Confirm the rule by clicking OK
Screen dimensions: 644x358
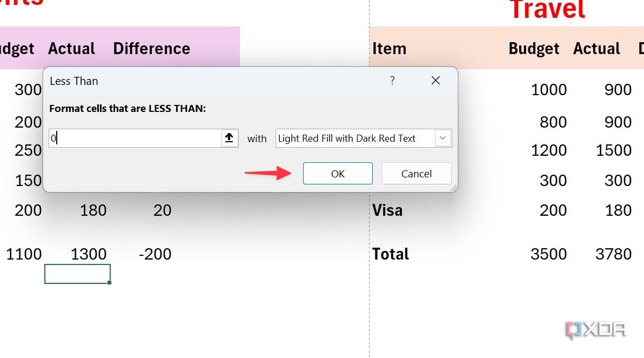click(x=337, y=173)
